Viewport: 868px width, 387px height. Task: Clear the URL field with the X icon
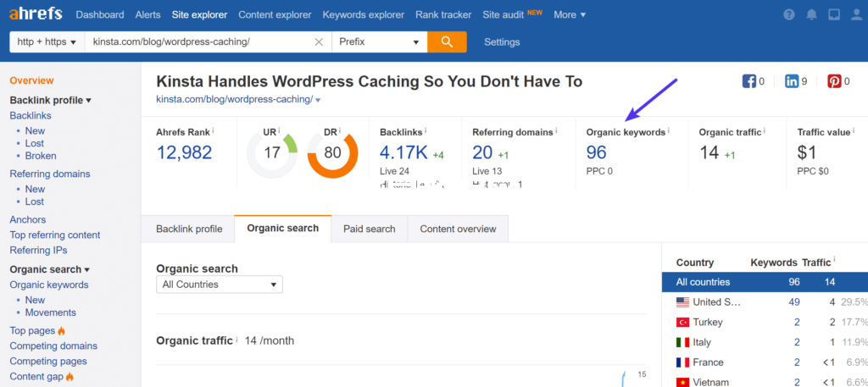319,42
